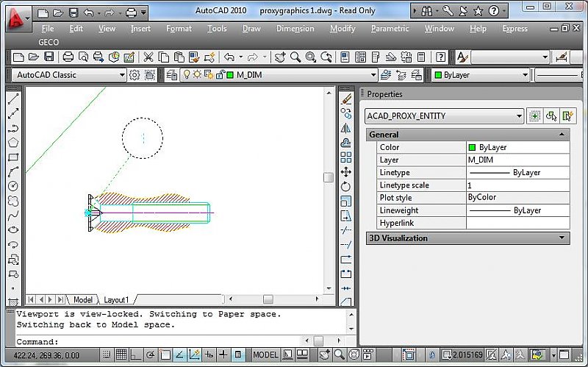Image resolution: width=588 pixels, height=367 pixels.
Task: Select the Polygon draw tool
Action: (13, 143)
